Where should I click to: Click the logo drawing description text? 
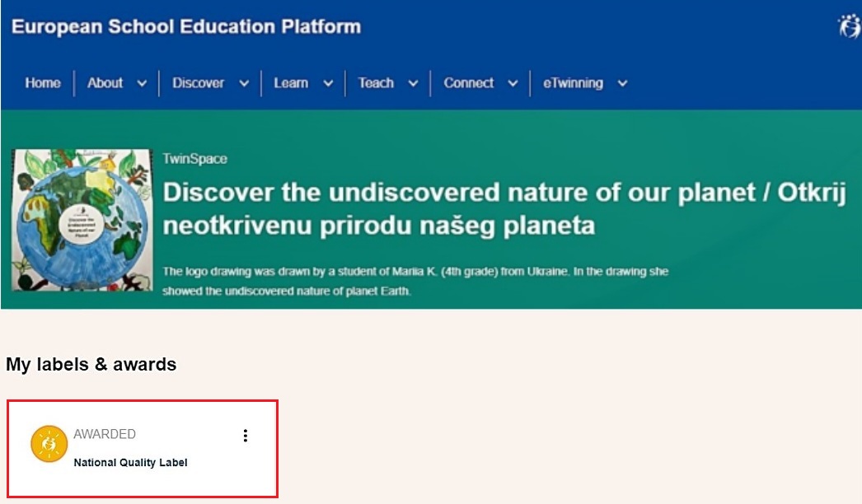(x=415, y=281)
